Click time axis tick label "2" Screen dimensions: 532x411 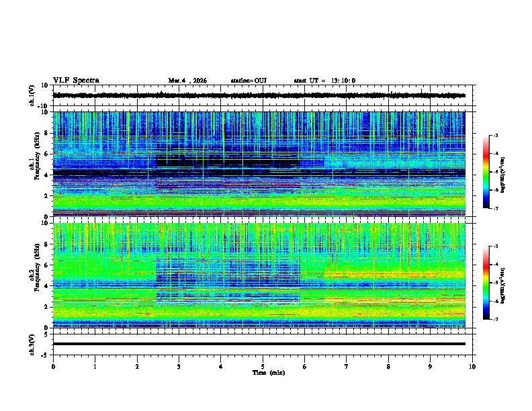point(137,367)
